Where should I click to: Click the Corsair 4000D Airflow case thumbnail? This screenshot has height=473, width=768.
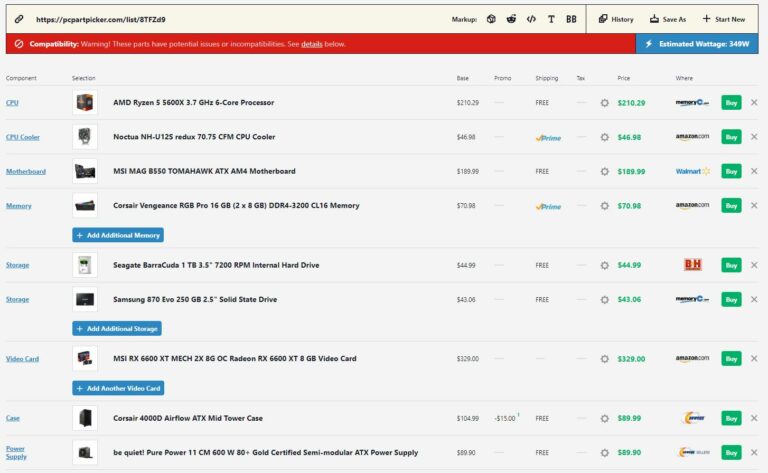click(x=85, y=418)
